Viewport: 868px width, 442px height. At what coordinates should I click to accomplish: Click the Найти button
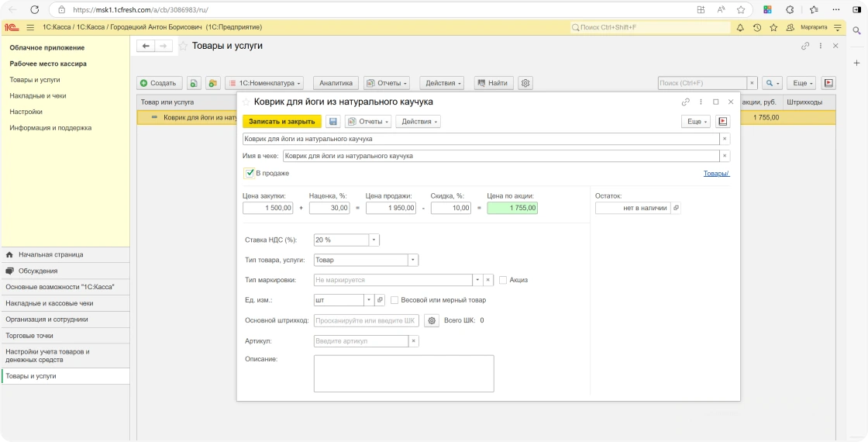point(494,83)
